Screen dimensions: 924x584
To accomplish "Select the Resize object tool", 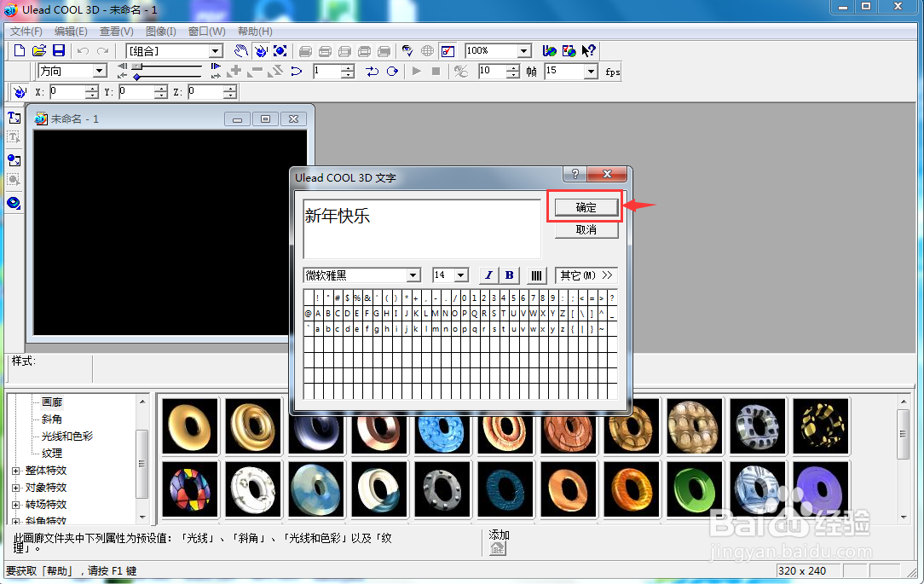I will point(280,50).
